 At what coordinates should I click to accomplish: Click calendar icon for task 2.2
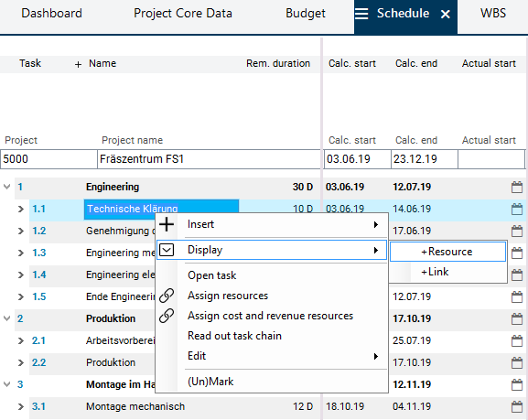tap(517, 362)
